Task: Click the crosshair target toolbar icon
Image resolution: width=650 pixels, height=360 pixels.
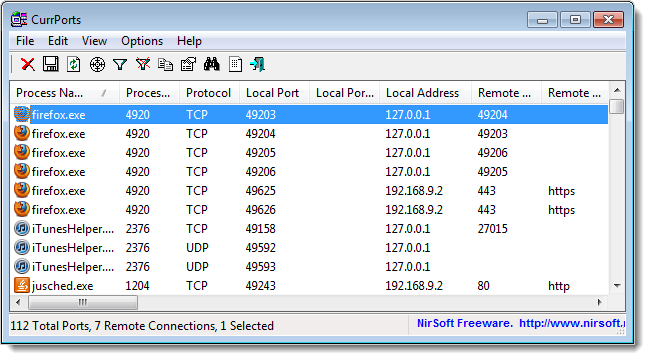Action: (97, 64)
